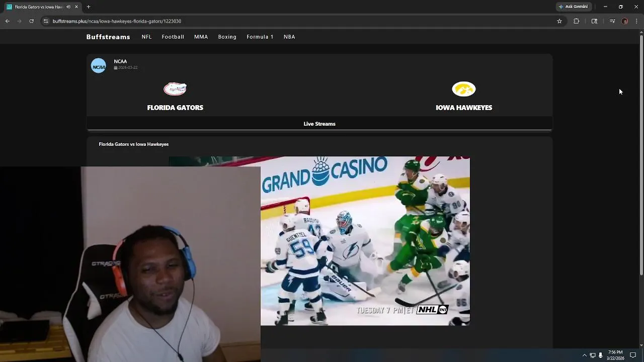The height and width of the screenshot is (362, 644).
Task: View site information icon in address bar
Action: [46, 21]
